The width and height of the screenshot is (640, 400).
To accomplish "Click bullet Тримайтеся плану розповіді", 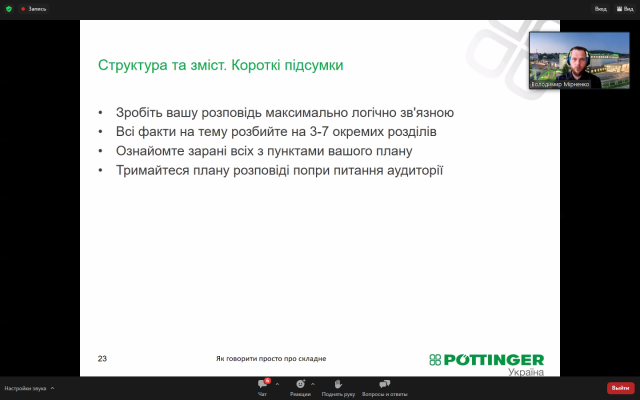I will click(x=280, y=170).
